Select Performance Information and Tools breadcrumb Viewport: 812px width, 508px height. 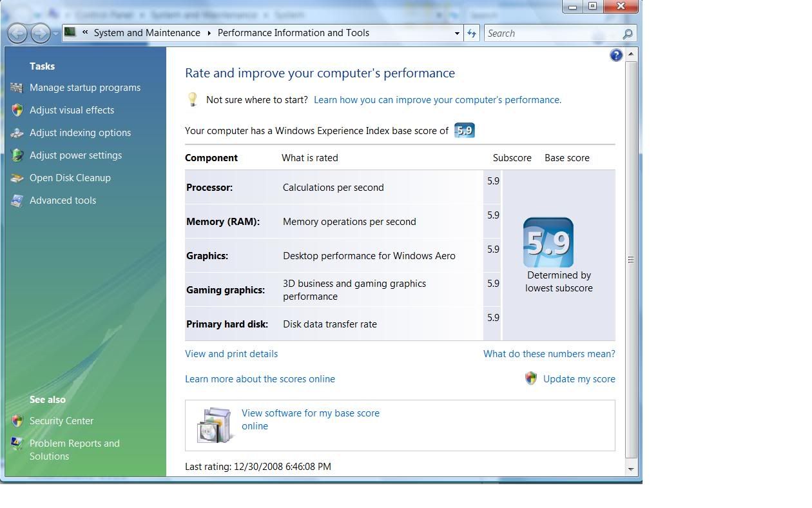293,33
